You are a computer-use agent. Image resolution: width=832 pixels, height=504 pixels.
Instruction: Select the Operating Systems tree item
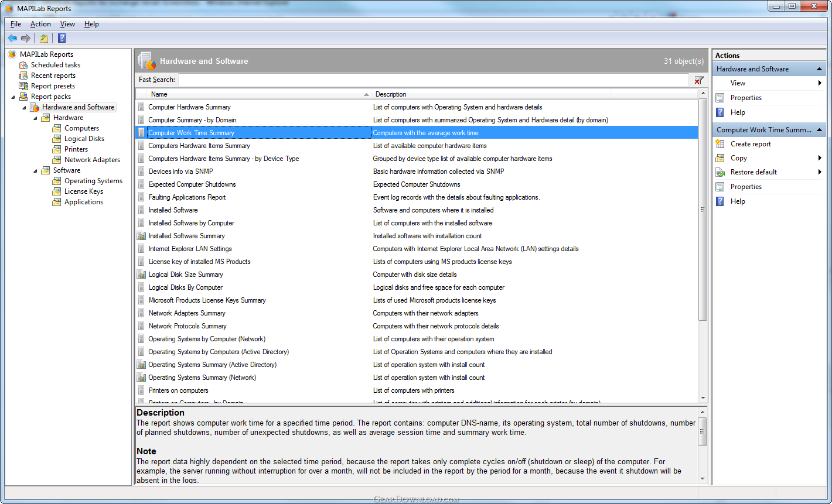[x=93, y=181]
